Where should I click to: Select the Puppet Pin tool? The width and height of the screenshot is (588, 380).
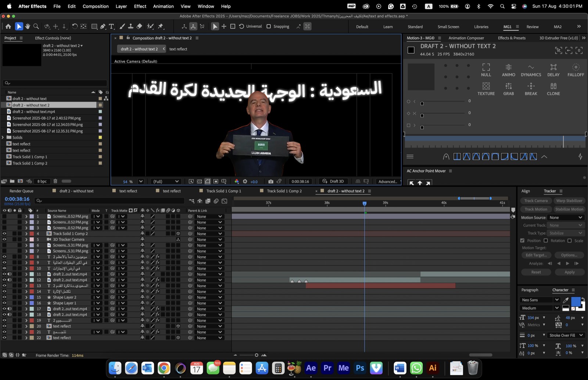pyautogui.click(x=161, y=26)
